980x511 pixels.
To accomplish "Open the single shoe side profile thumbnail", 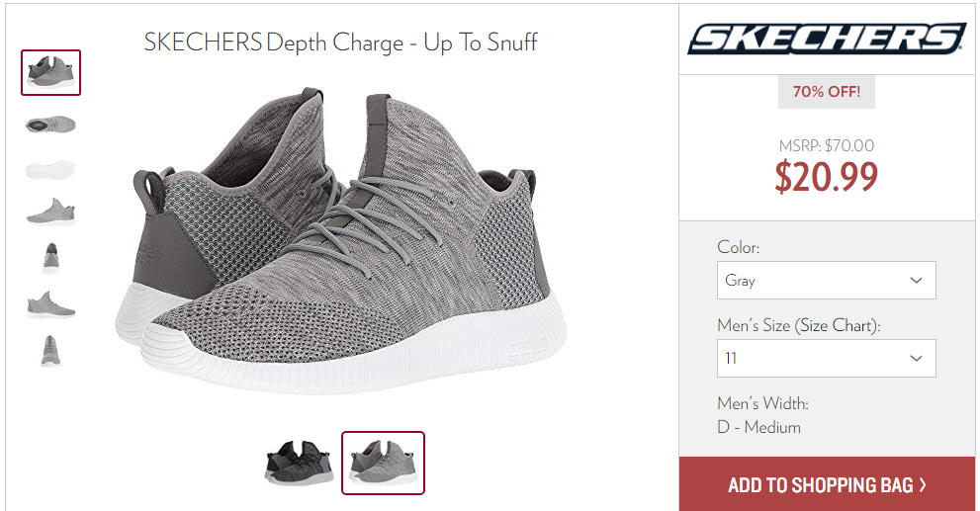I will pos(50,212).
